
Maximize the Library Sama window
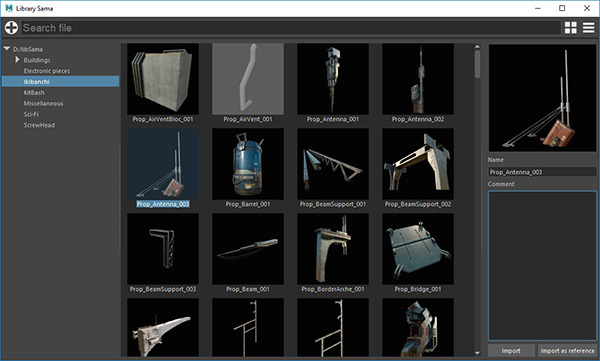pyautogui.click(x=562, y=8)
